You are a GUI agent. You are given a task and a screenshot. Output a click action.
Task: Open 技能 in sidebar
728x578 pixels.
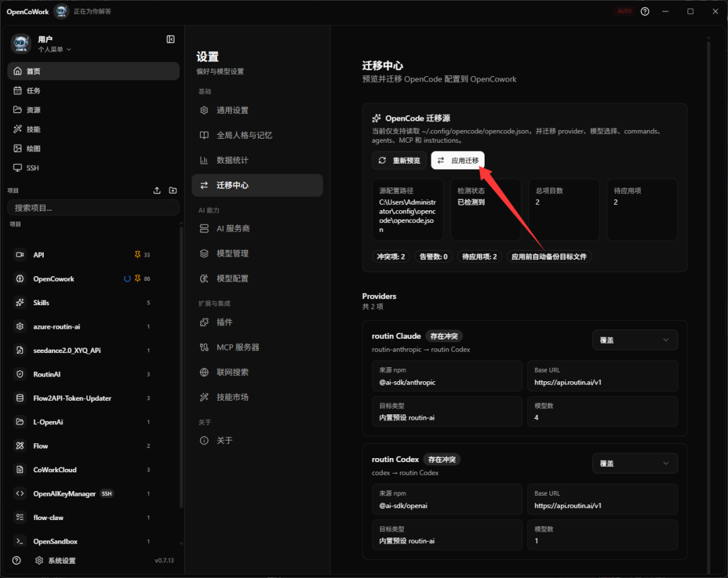(93, 129)
